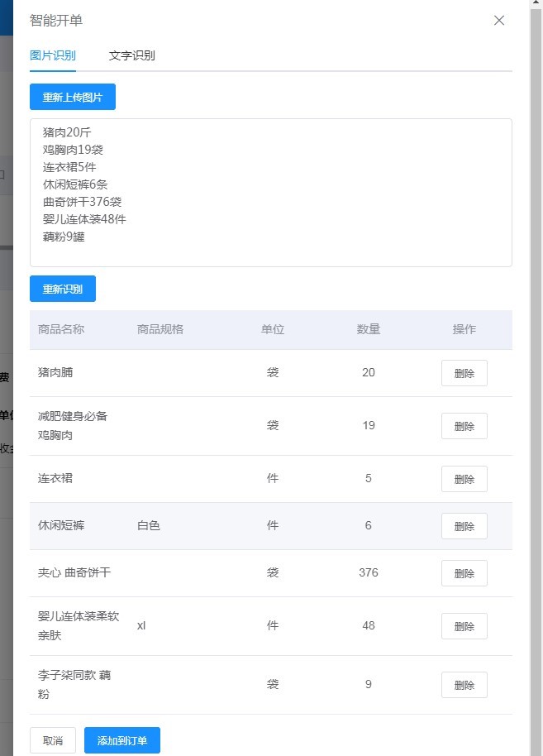Viewport: 543px width, 756px height.
Task: Click 添加到订单 button
Action: pos(122,740)
